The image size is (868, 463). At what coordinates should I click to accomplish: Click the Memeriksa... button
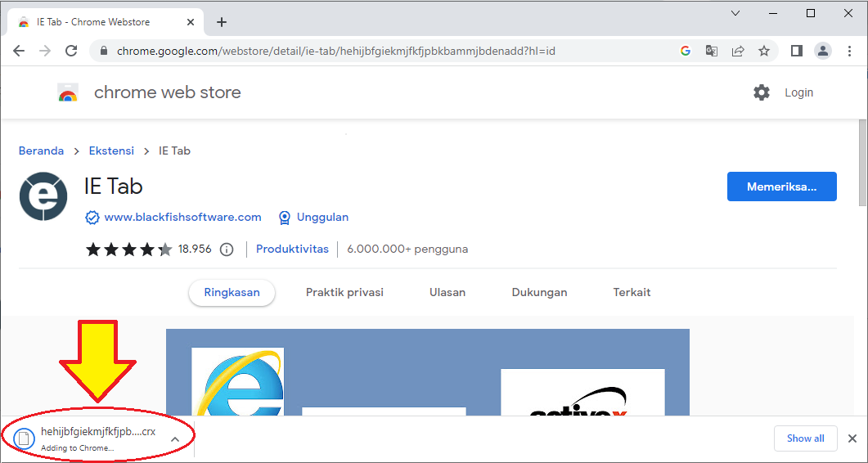pyautogui.click(x=781, y=187)
